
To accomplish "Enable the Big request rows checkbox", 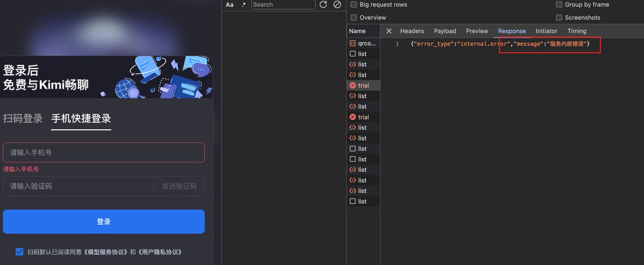I will coord(354,4).
